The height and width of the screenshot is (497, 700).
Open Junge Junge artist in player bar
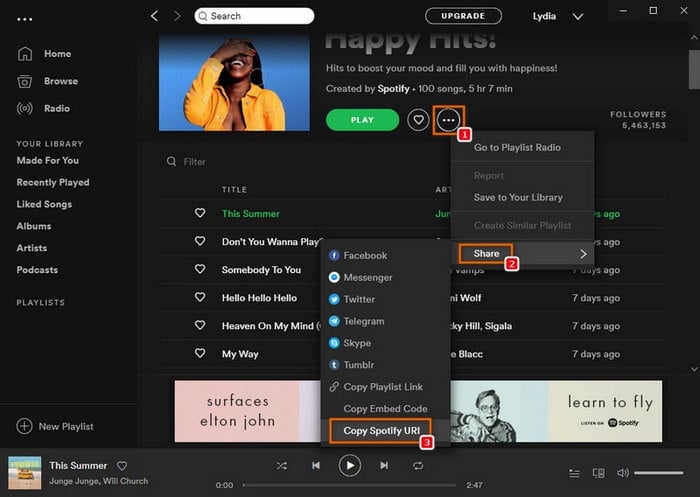point(73,481)
